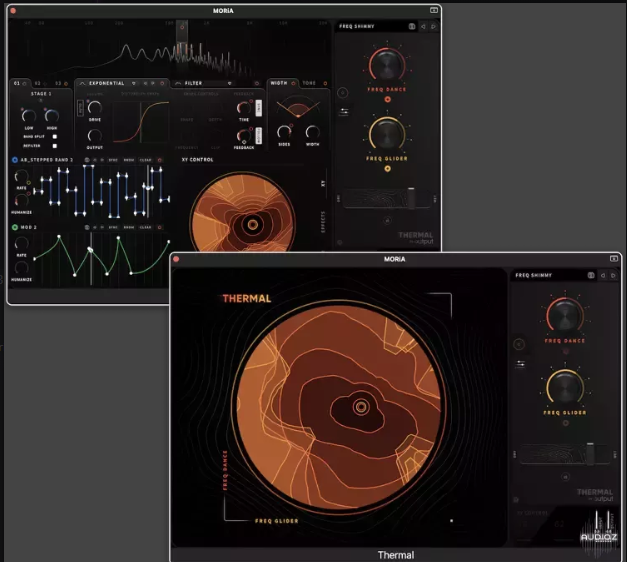The image size is (627, 562).
Task: Click CLEAR button in MOD 2 row
Action: tap(146, 227)
